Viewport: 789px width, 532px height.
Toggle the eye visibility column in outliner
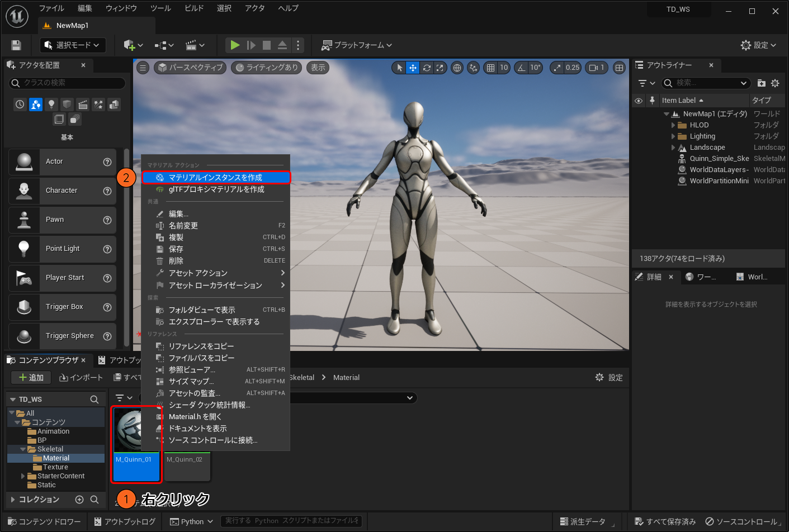(x=639, y=101)
